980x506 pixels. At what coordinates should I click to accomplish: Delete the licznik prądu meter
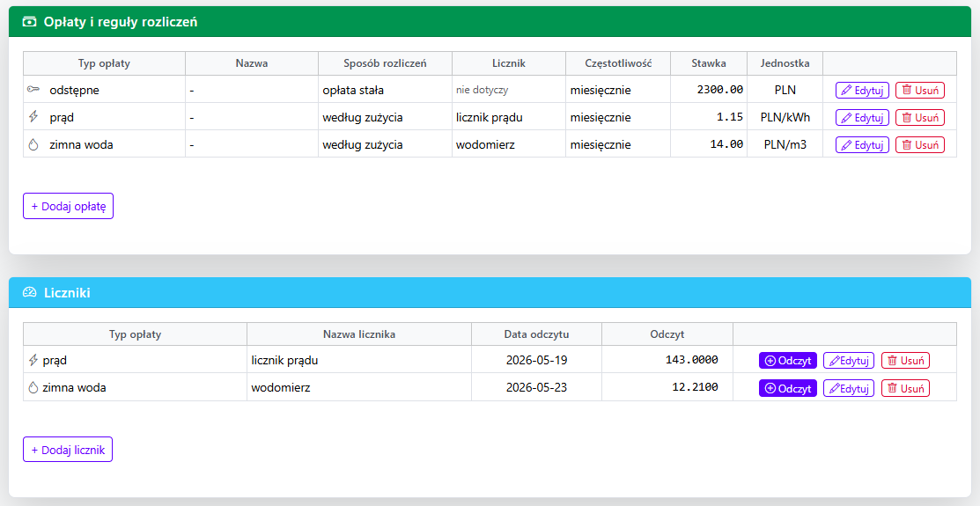coord(905,361)
